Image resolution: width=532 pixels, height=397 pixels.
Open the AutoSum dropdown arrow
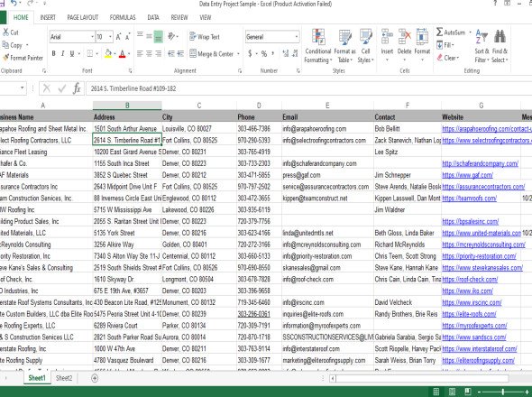(471, 32)
